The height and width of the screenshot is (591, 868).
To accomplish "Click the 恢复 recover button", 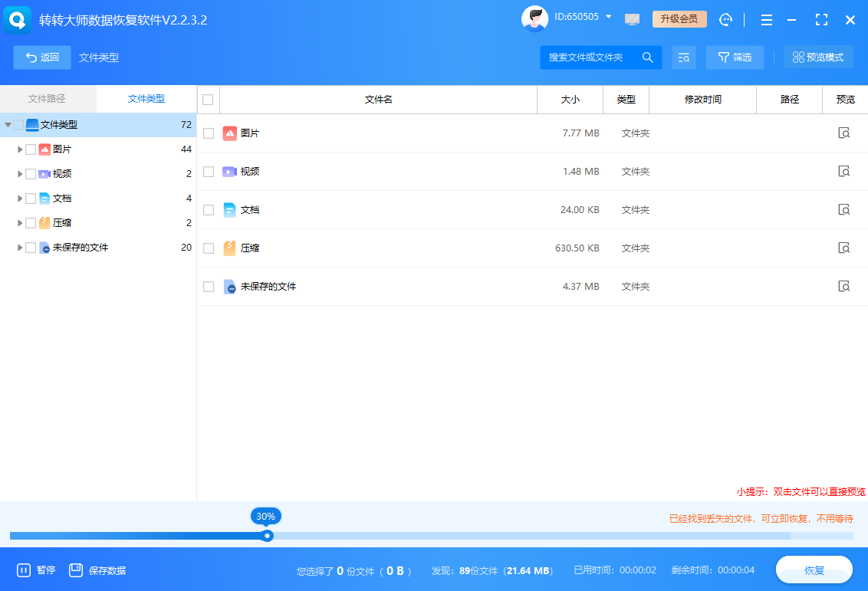I will [x=814, y=570].
